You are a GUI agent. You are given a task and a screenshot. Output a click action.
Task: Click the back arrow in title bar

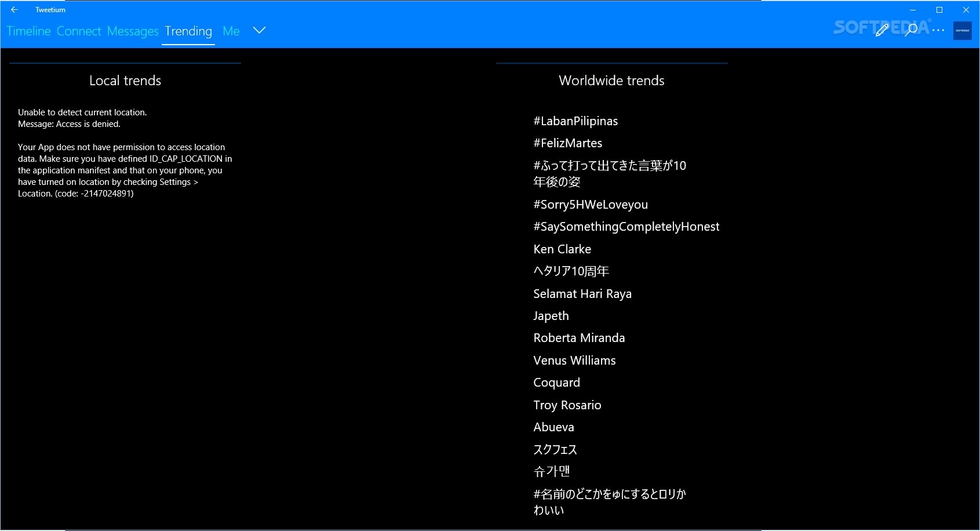(x=14, y=10)
